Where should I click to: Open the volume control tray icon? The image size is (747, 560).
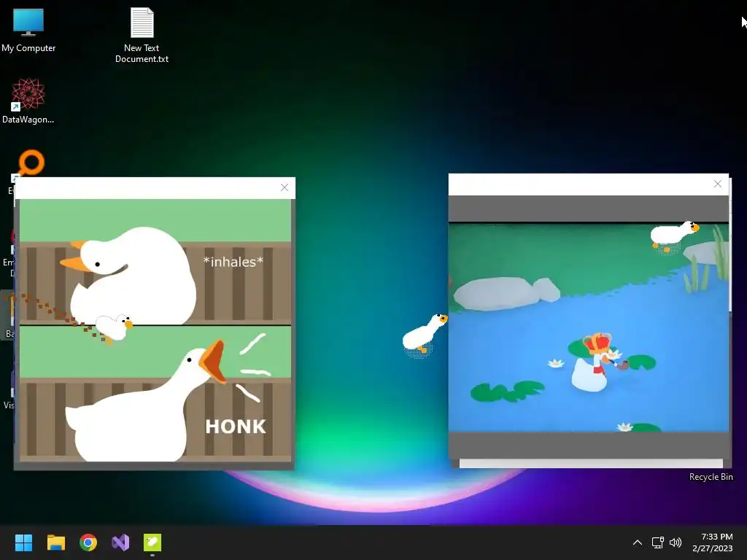point(676,542)
